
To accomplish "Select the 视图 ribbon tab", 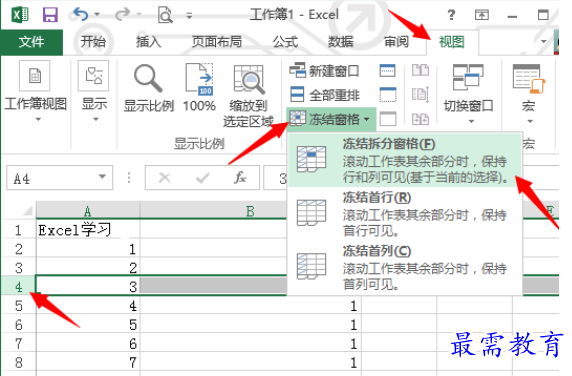I will tap(452, 42).
